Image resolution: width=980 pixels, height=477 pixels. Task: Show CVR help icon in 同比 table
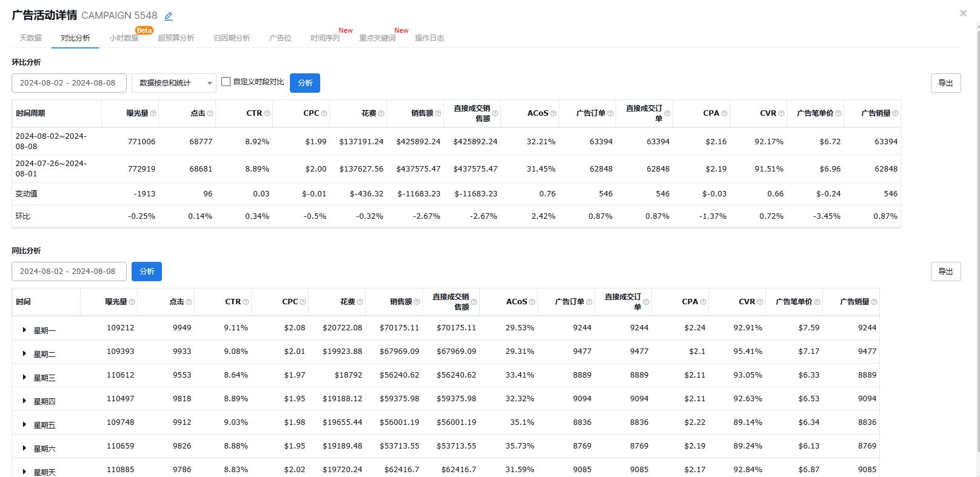(x=760, y=302)
